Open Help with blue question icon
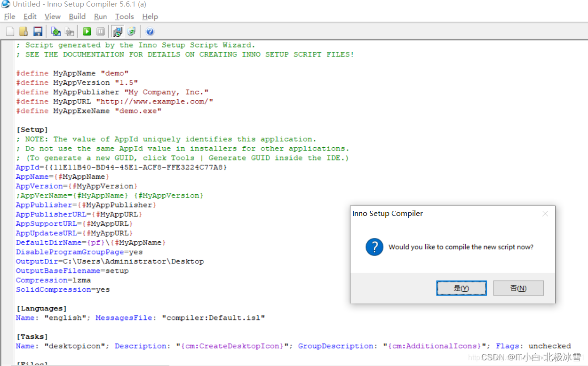 (150, 32)
